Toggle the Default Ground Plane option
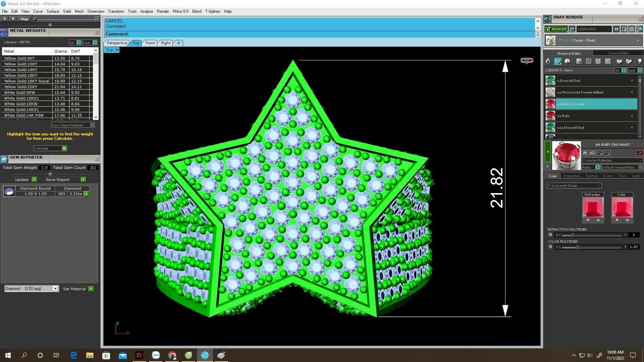The width and height of the screenshot is (644, 362). coord(640,167)
